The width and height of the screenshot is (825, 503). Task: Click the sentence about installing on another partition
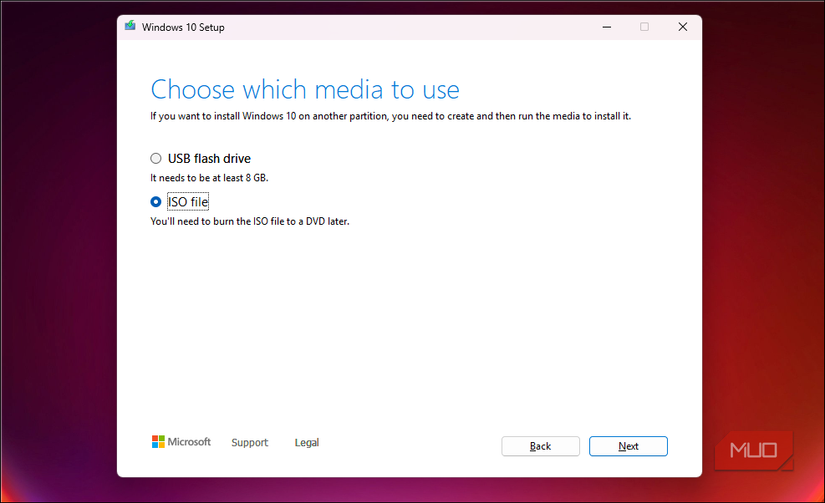(x=390, y=116)
